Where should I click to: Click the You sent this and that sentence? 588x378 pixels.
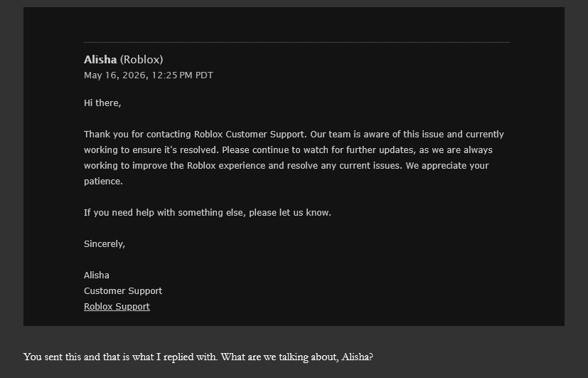[x=120, y=357]
